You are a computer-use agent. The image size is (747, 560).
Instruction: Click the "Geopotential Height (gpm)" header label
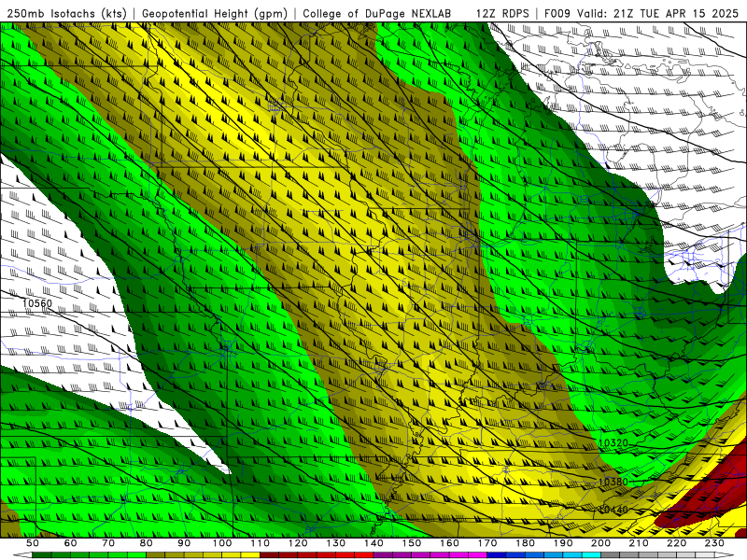coord(215,14)
